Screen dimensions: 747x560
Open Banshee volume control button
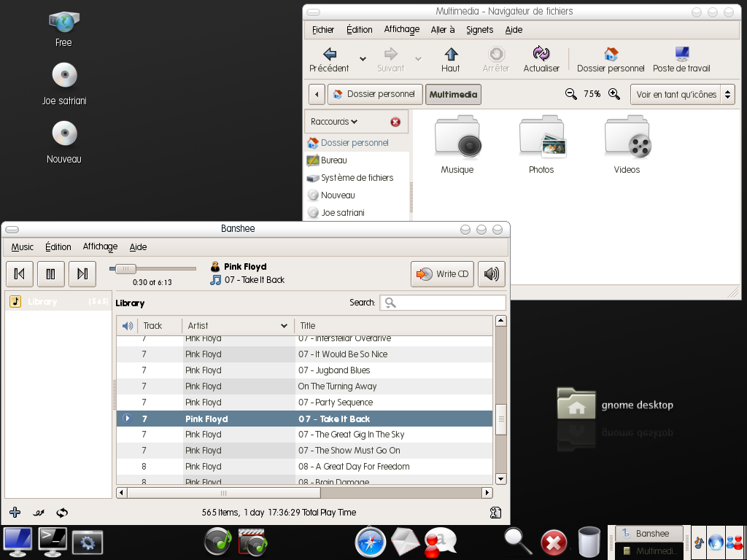[x=491, y=274]
